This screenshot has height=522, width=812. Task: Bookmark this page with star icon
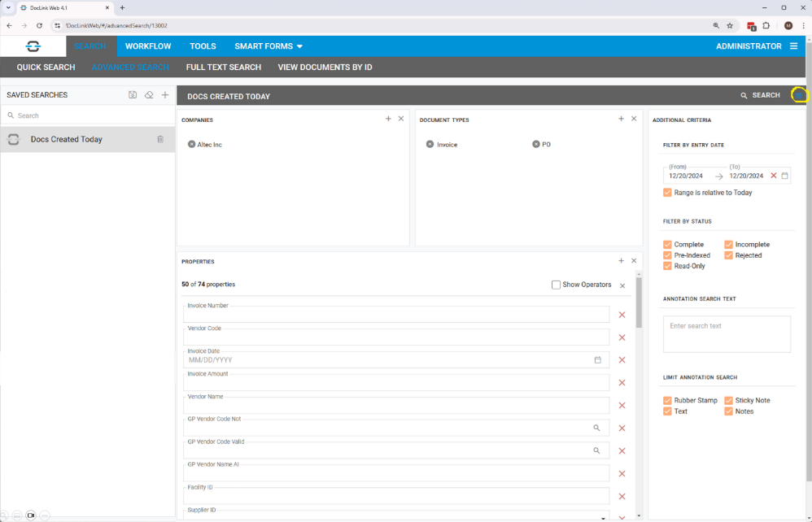[730, 25]
